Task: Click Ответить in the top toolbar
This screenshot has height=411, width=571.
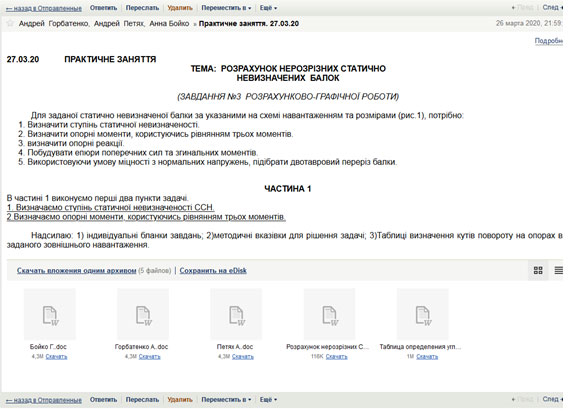Action: point(103,8)
